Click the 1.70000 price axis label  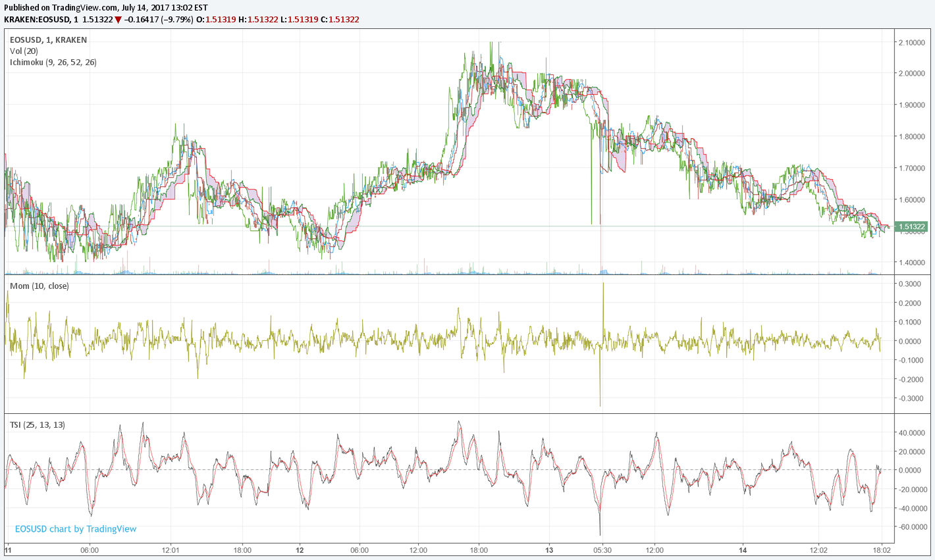pos(911,168)
